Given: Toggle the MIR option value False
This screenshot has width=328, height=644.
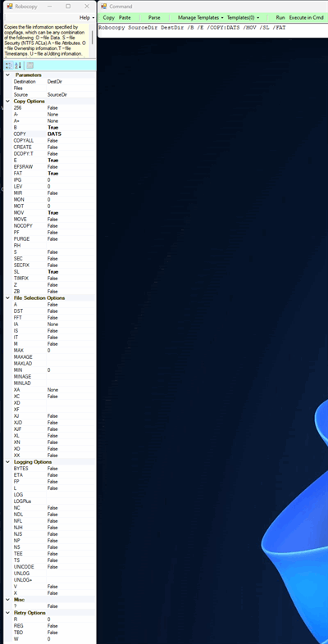Looking at the screenshot, I should (x=71, y=193).
